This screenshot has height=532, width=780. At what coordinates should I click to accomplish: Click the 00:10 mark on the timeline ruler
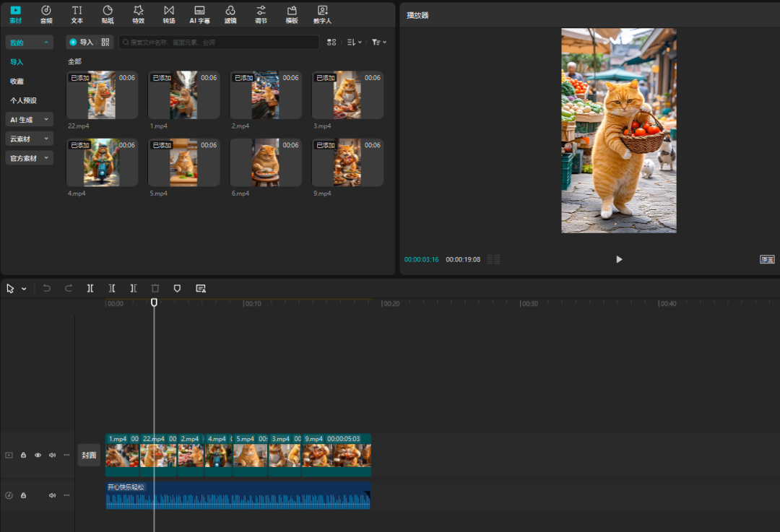pos(252,304)
